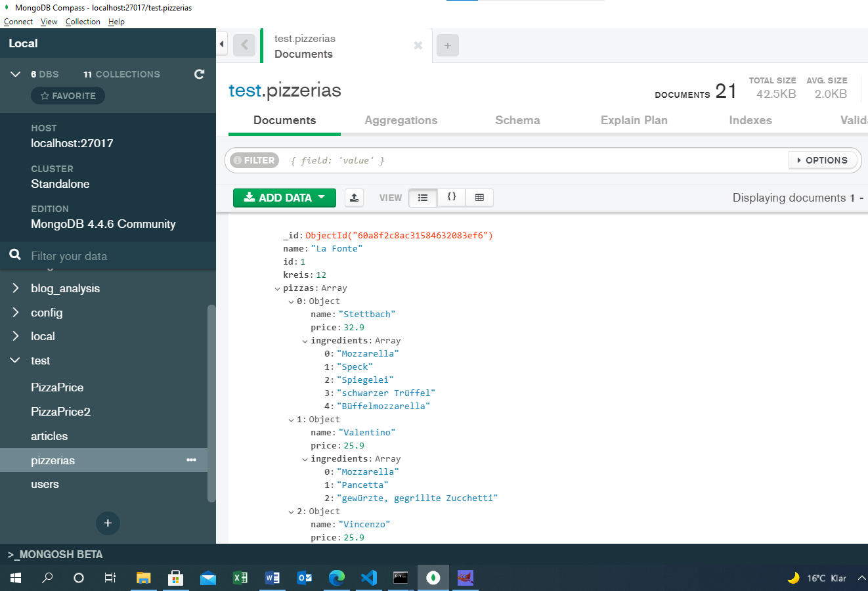The image size is (868, 591).
Task: Expand the local database
Action: [16, 336]
